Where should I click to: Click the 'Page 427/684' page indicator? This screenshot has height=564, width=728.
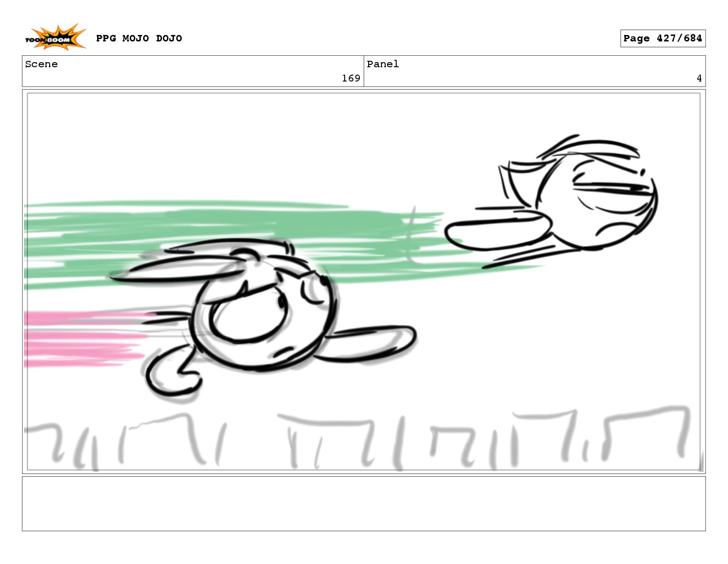tap(663, 38)
